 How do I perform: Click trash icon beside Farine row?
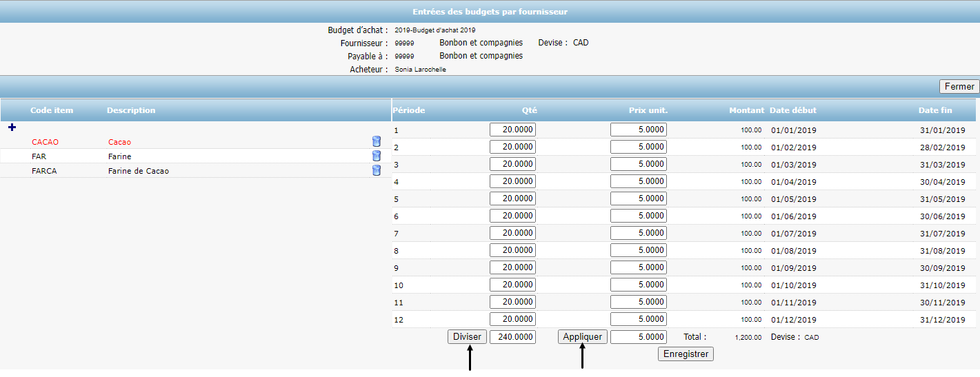point(376,156)
